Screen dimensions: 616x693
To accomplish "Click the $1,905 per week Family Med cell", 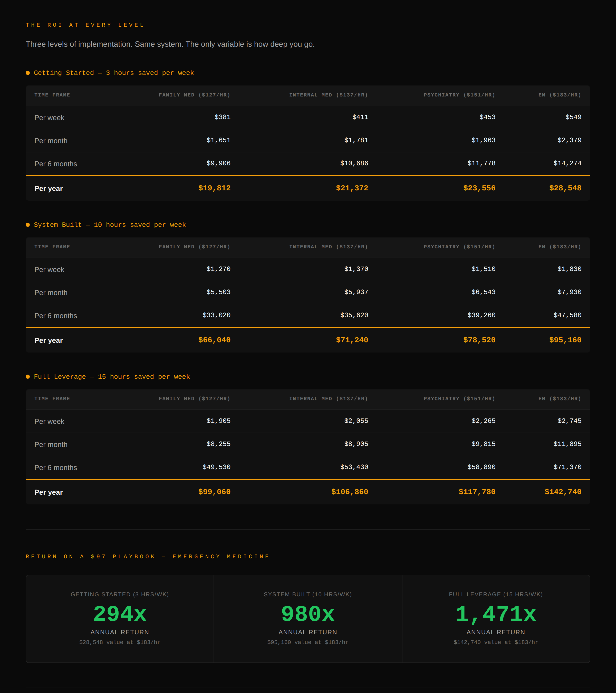I will pos(218,421).
